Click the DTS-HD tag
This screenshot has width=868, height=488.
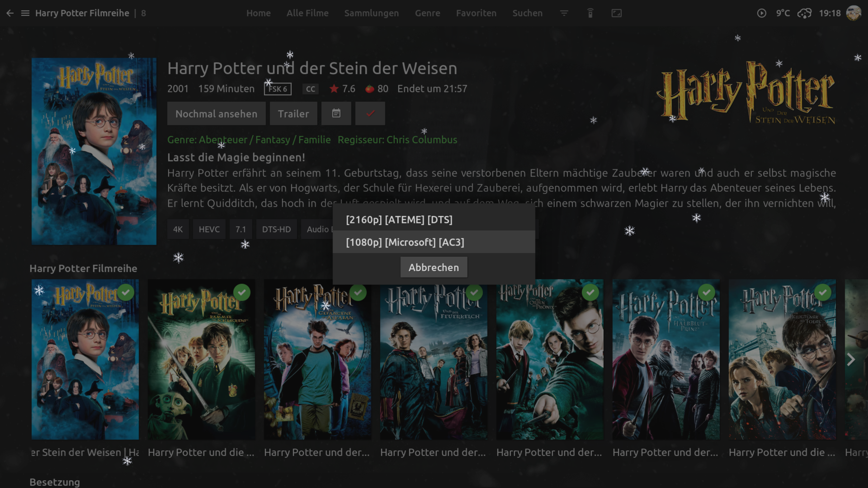point(276,229)
